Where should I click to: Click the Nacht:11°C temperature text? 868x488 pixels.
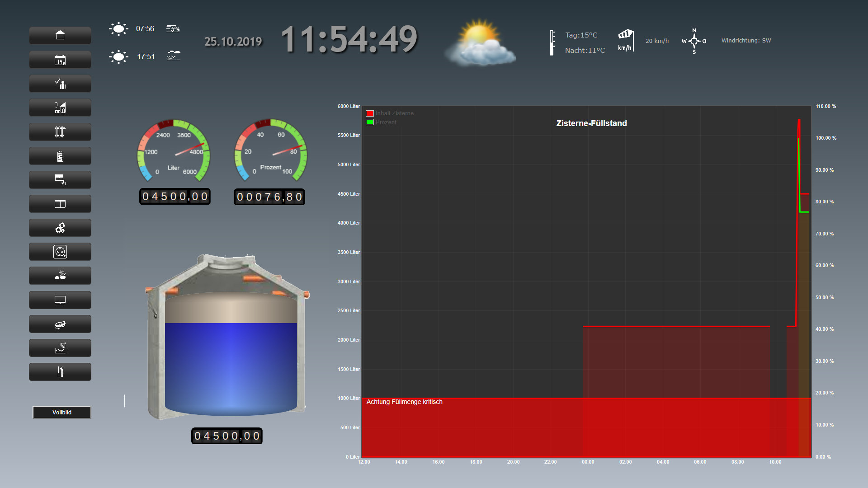pyautogui.click(x=585, y=51)
